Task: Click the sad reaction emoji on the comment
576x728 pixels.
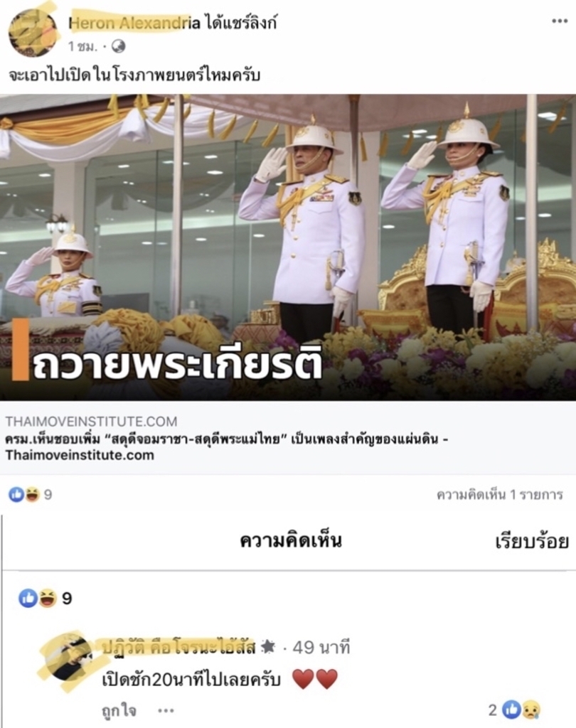Action: pyautogui.click(x=530, y=710)
